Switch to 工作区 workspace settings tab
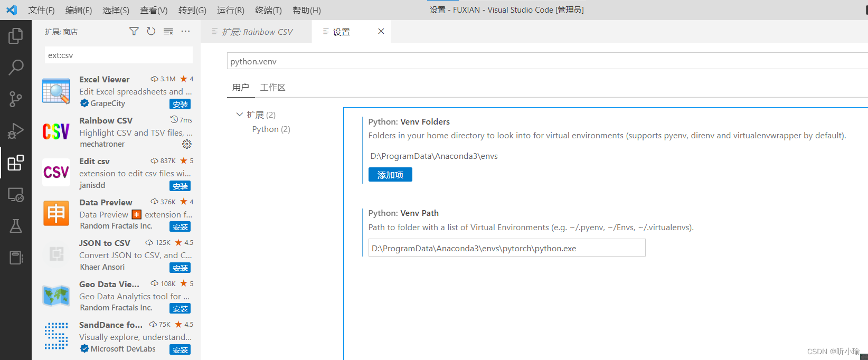The width and height of the screenshot is (868, 360). click(x=272, y=87)
